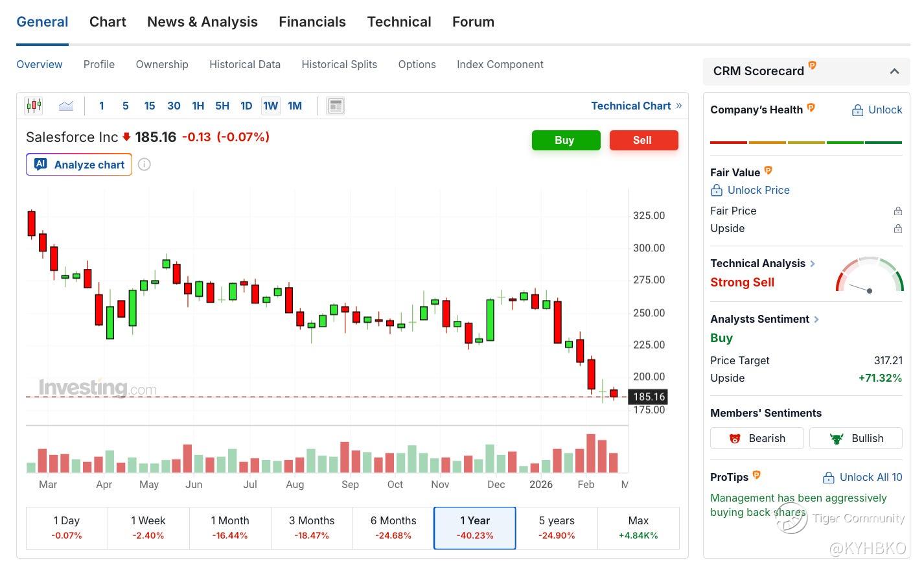The width and height of the screenshot is (924, 569).
Task: Set chart interval to 5H
Action: [222, 106]
